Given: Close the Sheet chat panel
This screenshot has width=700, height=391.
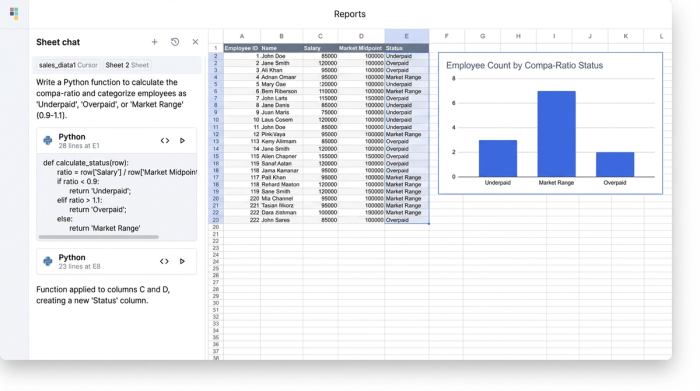Looking at the screenshot, I should click(x=195, y=42).
